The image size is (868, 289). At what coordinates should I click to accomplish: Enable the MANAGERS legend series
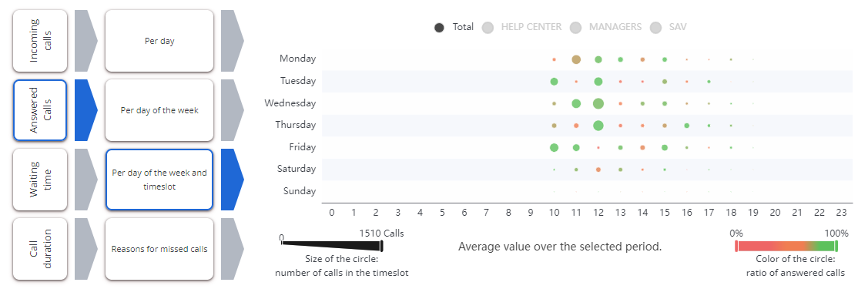tap(605, 27)
